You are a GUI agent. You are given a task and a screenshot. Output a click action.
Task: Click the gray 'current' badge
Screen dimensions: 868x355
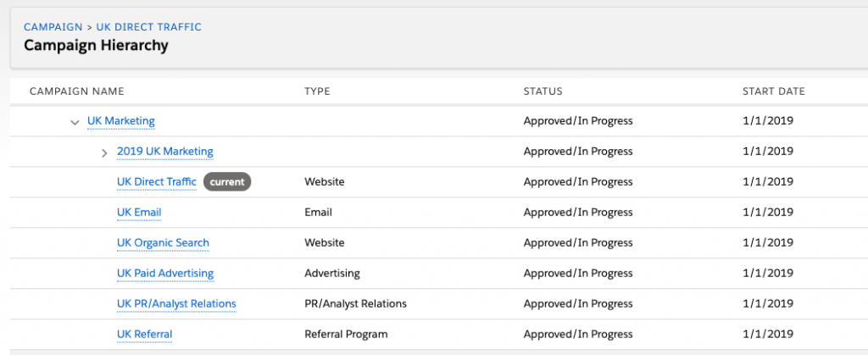(x=227, y=182)
